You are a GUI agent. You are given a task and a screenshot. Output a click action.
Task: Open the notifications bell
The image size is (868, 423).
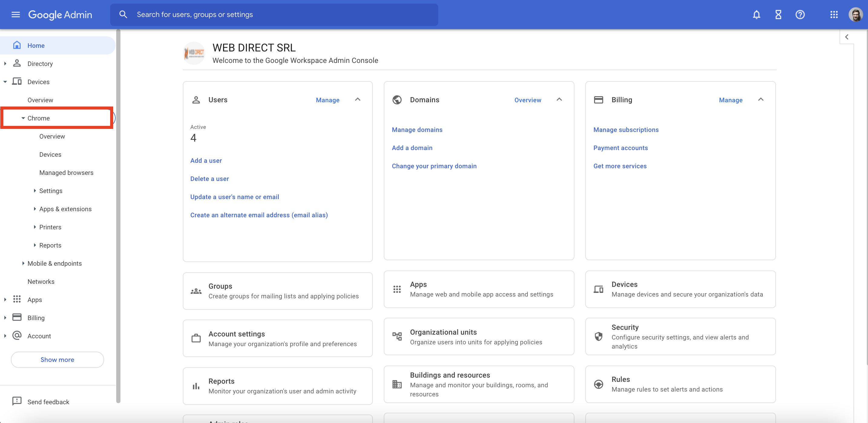click(756, 15)
